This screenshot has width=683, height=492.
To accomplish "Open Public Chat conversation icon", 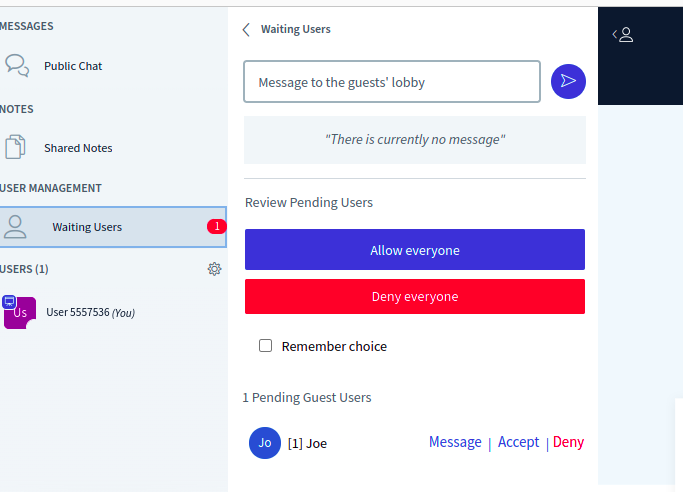I will 17,66.
